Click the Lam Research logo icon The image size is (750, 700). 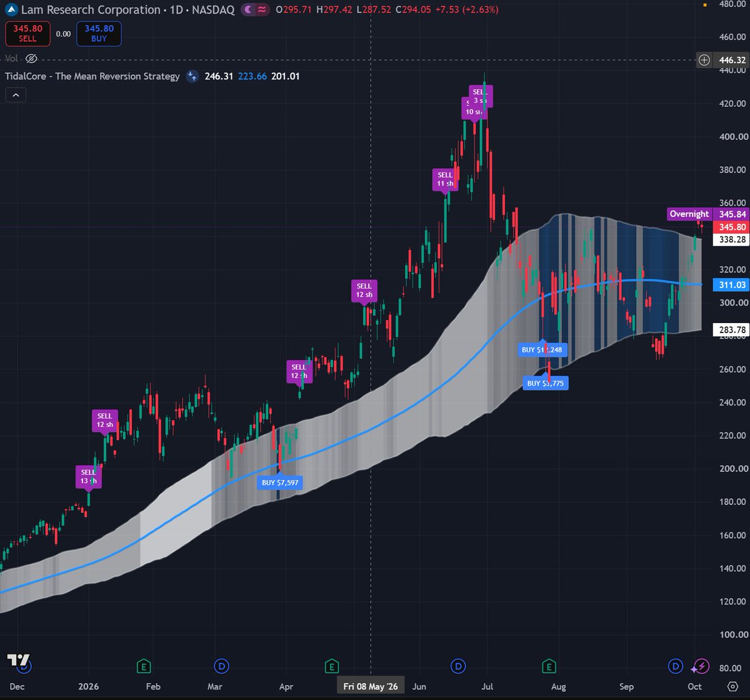coord(11,10)
